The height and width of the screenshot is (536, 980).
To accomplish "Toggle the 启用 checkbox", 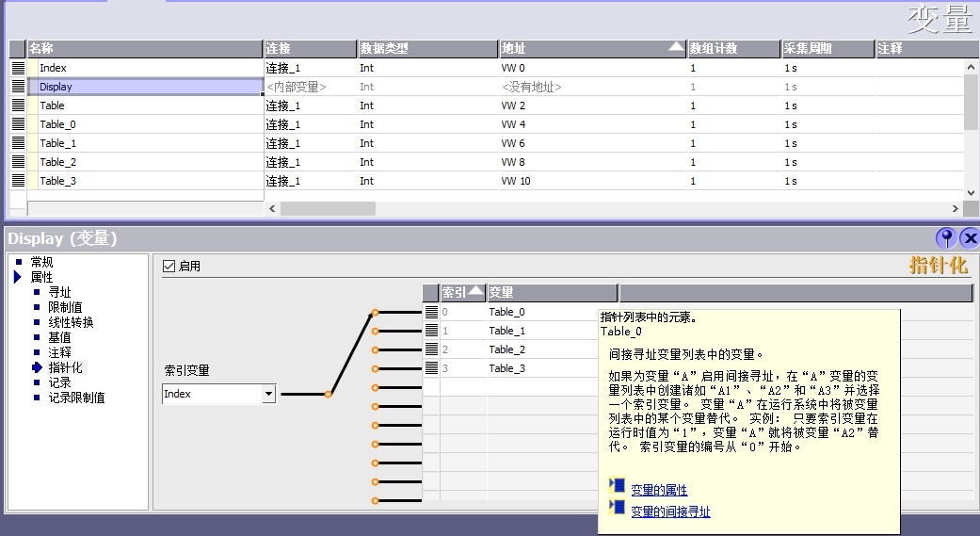I will (169, 267).
